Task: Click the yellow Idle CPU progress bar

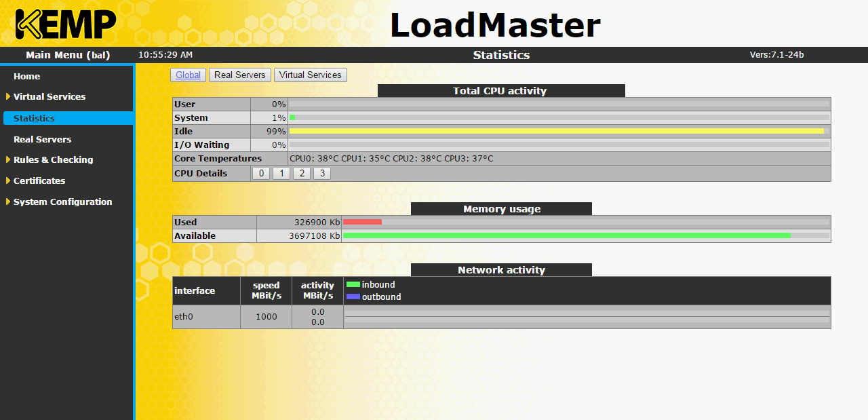Action: point(557,131)
